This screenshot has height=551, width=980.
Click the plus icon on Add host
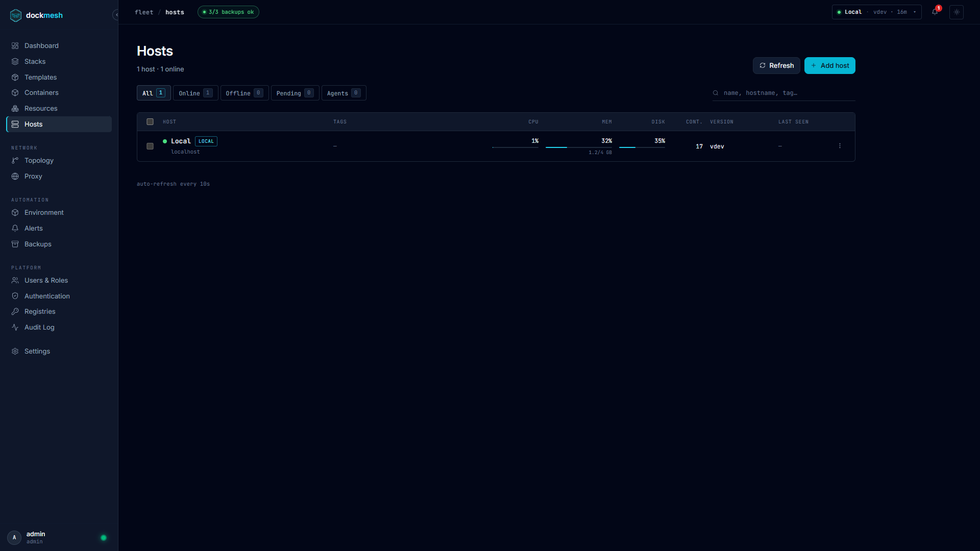[x=814, y=65]
